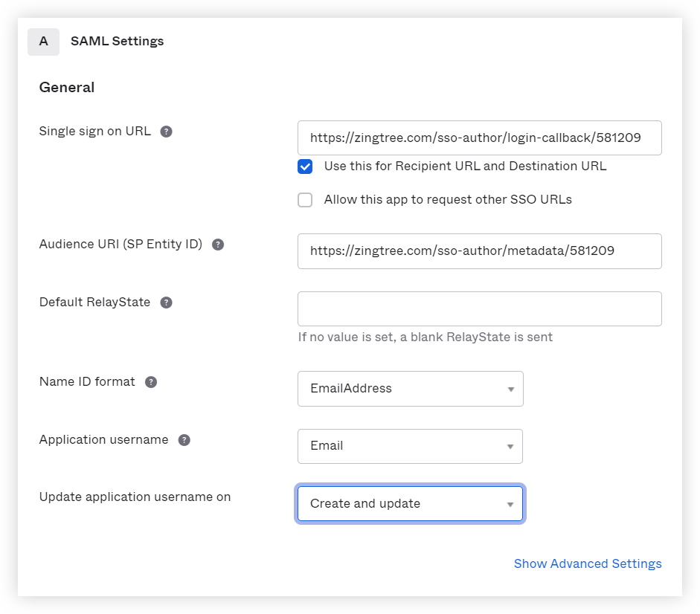
Task: Click the 'General' section heading
Action: click(67, 87)
